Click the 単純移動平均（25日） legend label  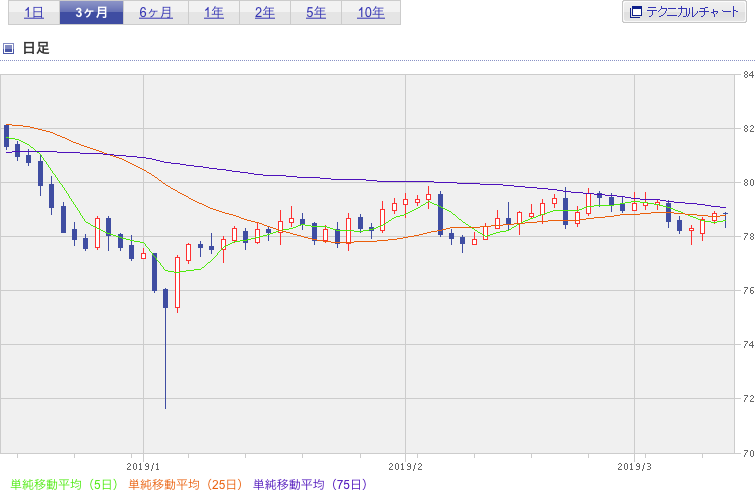pos(185,484)
